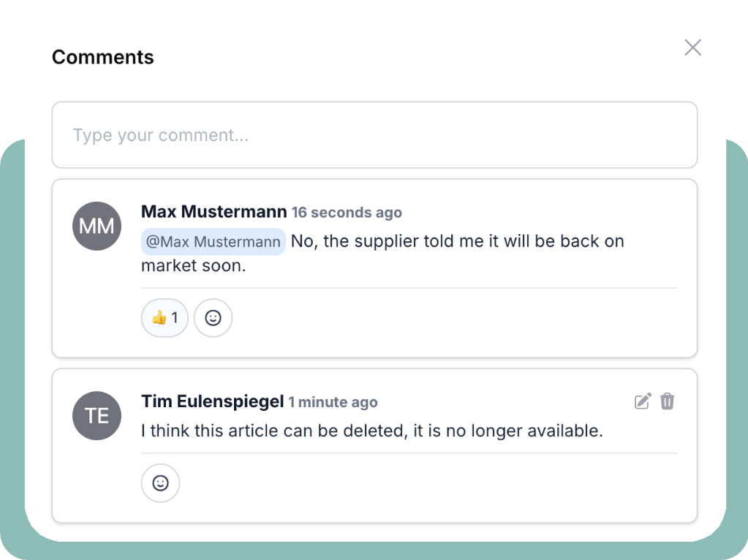Open the @Max Mustermann mention tag
Viewport: 748px width, 560px height.
213,242
